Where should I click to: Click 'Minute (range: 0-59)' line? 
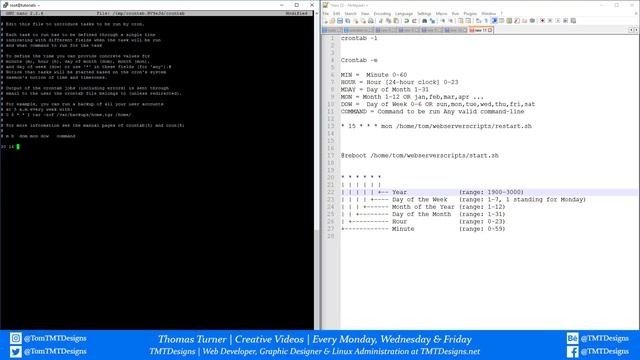coord(423,229)
